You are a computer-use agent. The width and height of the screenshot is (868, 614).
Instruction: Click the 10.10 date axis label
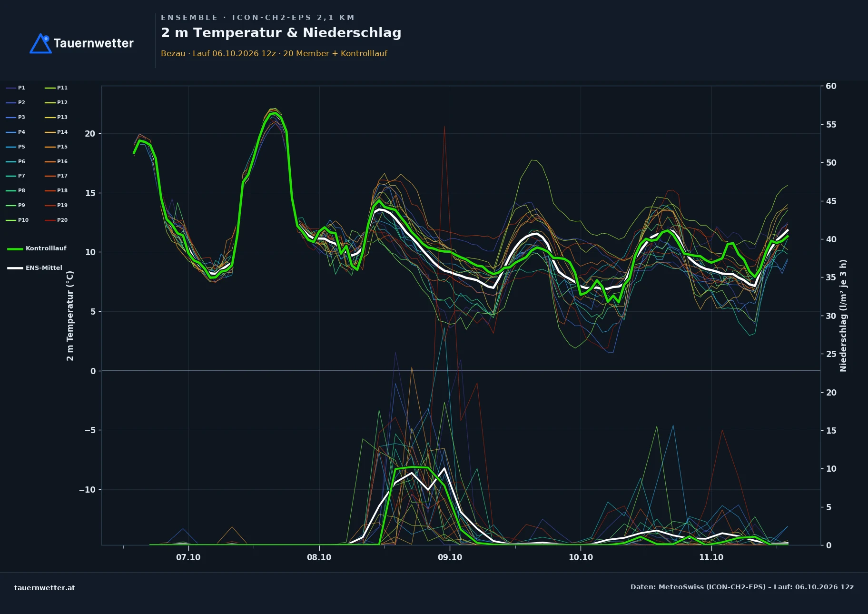(x=581, y=557)
